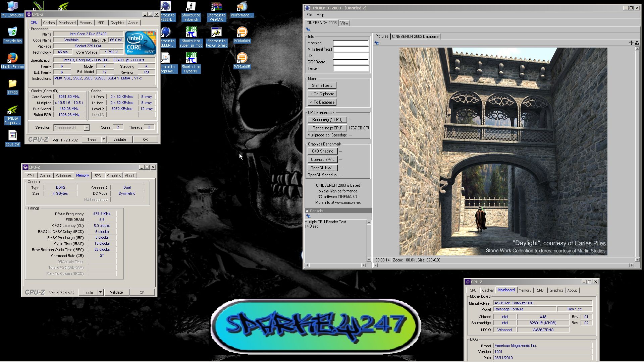Image resolution: width=644 pixels, height=362 pixels.
Task: Click the GFX-Board input field
Action: pyautogui.click(x=351, y=62)
